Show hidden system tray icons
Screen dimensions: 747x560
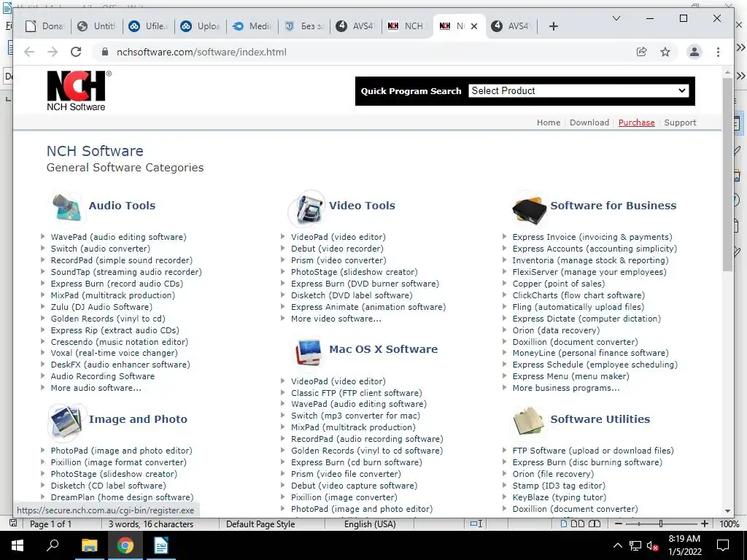point(617,545)
